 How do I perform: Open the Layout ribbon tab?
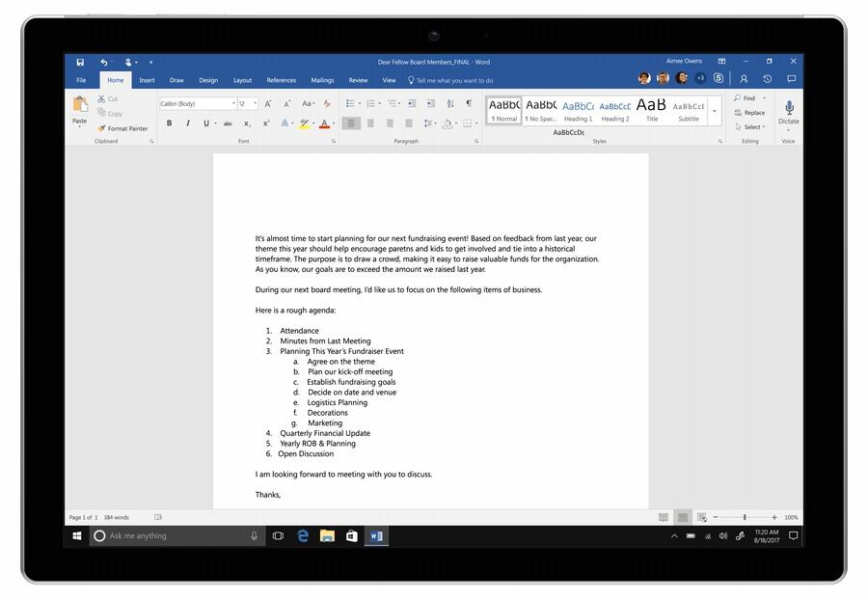tap(242, 80)
